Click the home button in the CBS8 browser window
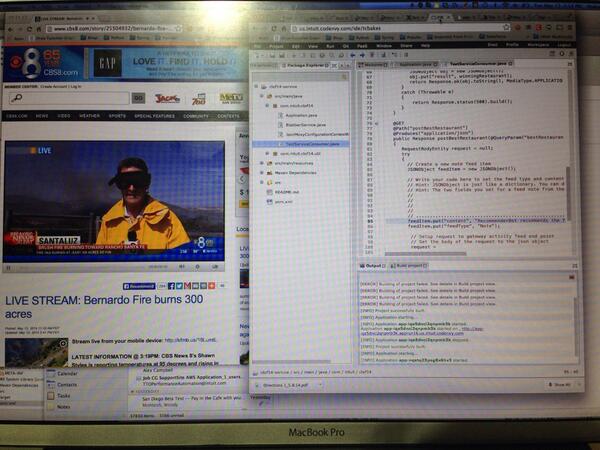 pyautogui.click(x=39, y=29)
